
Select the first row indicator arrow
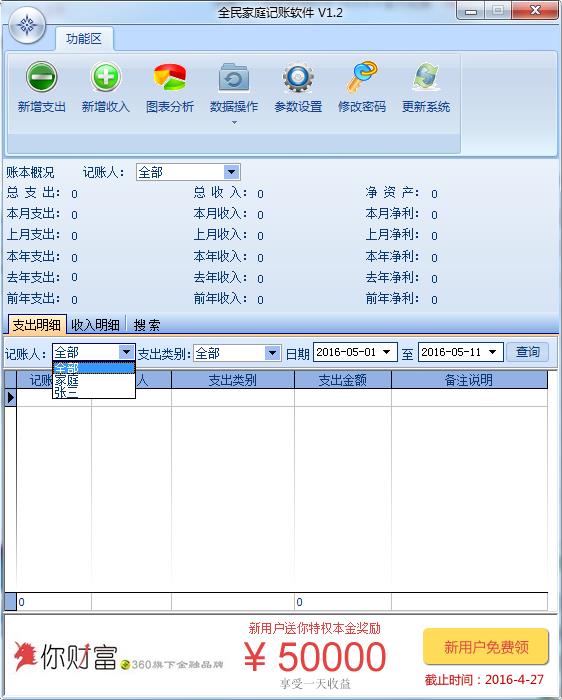coord(11,397)
